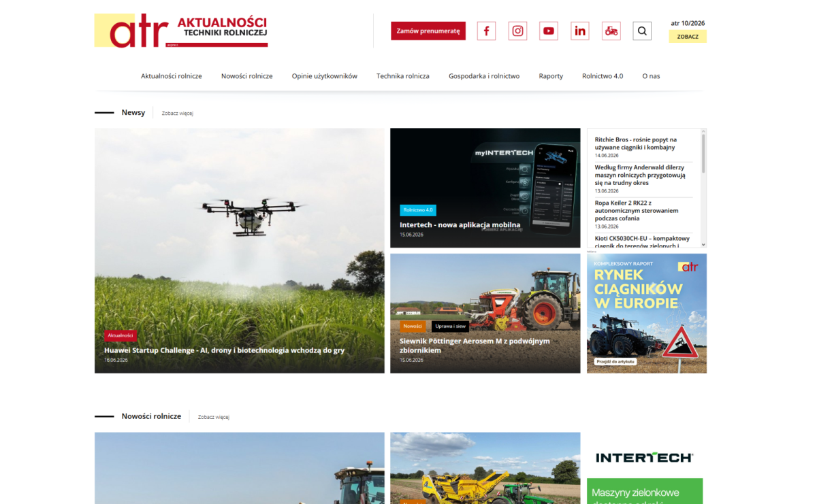The image size is (817, 504).
Task: Open the yellow harvester article image
Action: [485, 468]
